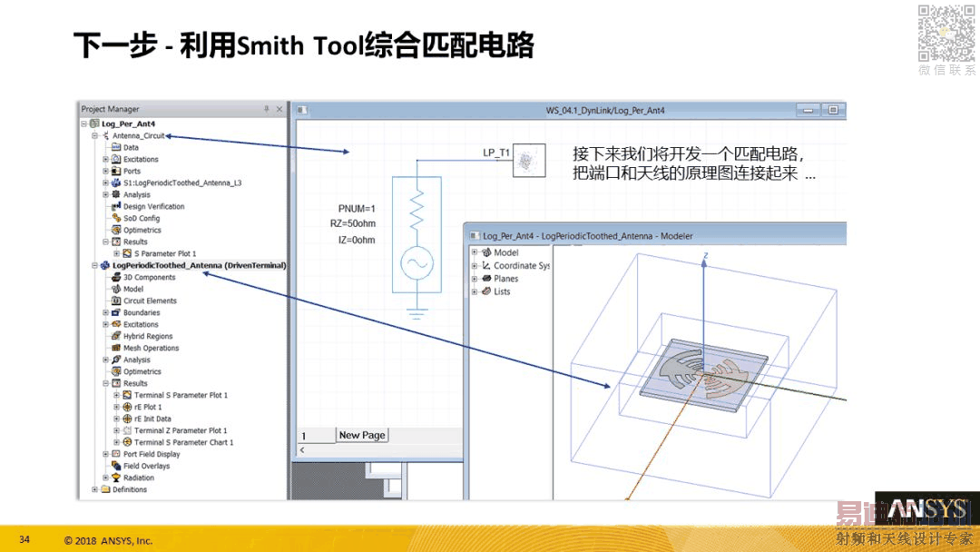The image size is (980, 552).
Task: Click the Radiation icon
Action: [116, 478]
